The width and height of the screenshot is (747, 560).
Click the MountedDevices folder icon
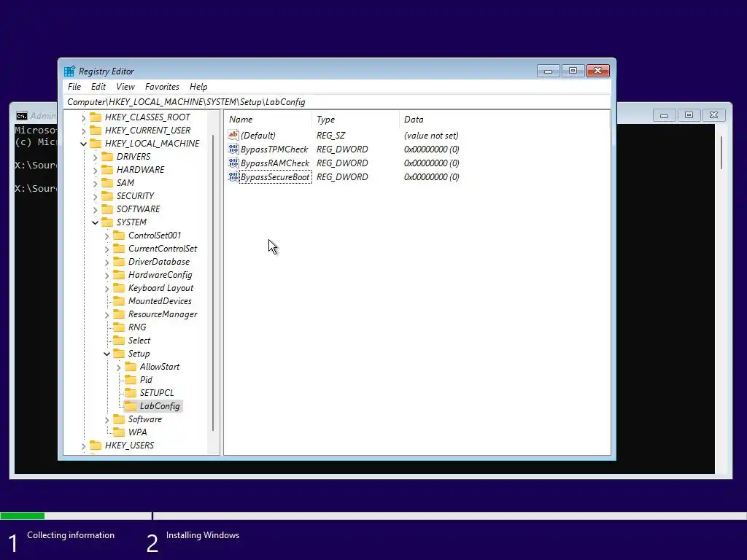point(119,301)
